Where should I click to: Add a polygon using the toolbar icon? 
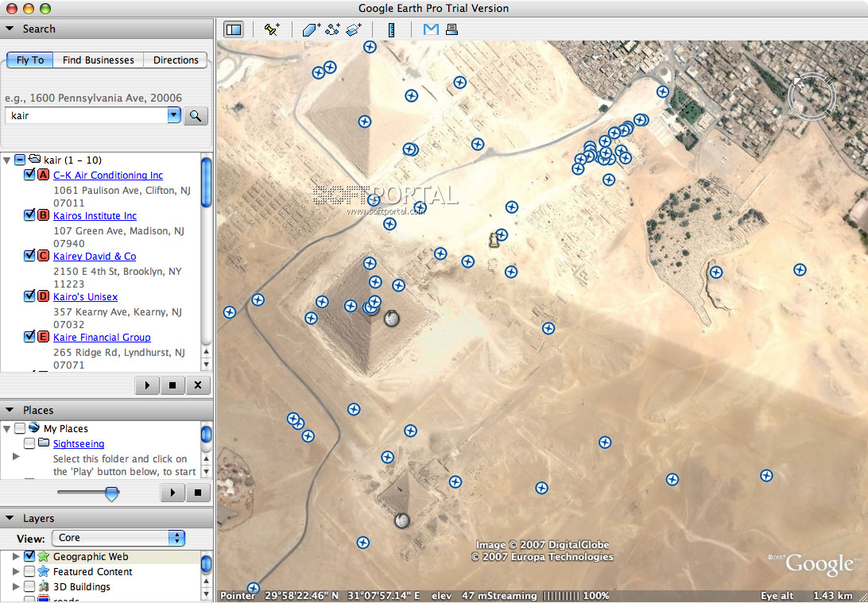point(312,29)
